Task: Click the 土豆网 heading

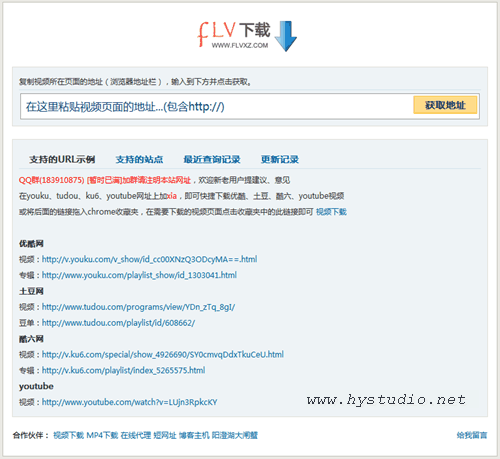Action: 31,291
